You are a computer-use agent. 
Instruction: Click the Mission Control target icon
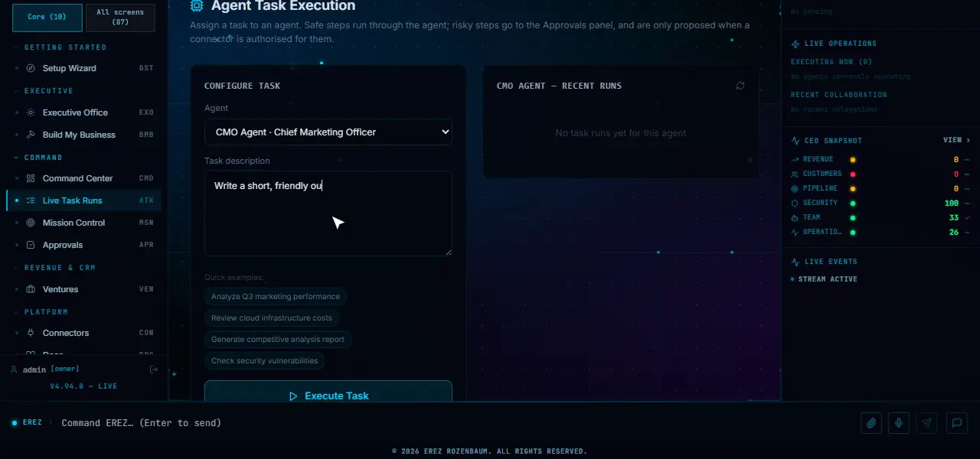(x=31, y=223)
